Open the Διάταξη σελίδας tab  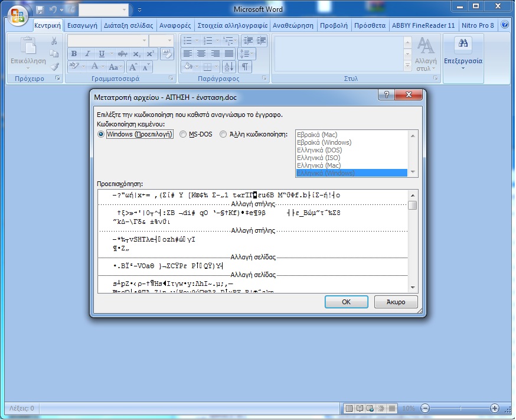coord(128,25)
